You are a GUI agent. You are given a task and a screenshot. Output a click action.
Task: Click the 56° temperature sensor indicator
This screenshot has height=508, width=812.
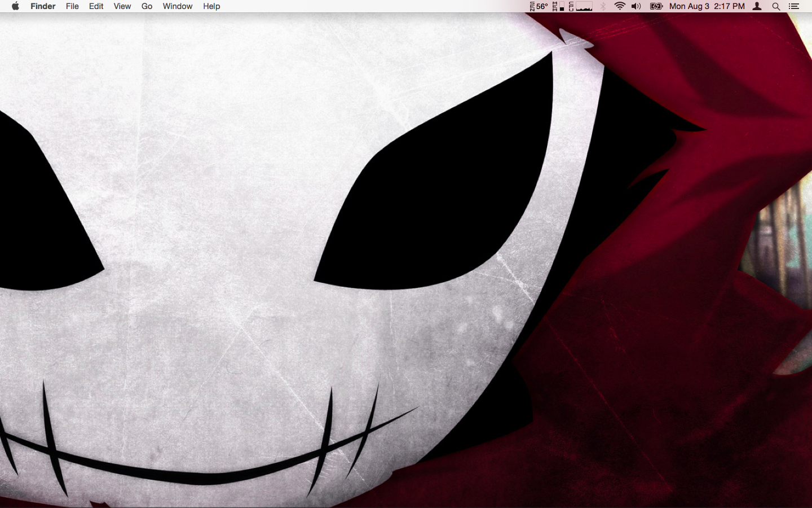[x=539, y=6]
